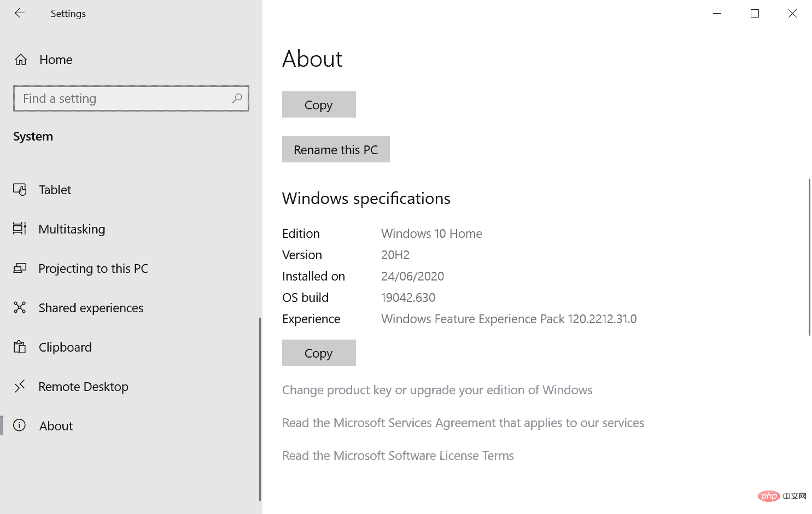Open Microsoft Software License Terms link
The height and width of the screenshot is (514, 812).
coord(398,455)
